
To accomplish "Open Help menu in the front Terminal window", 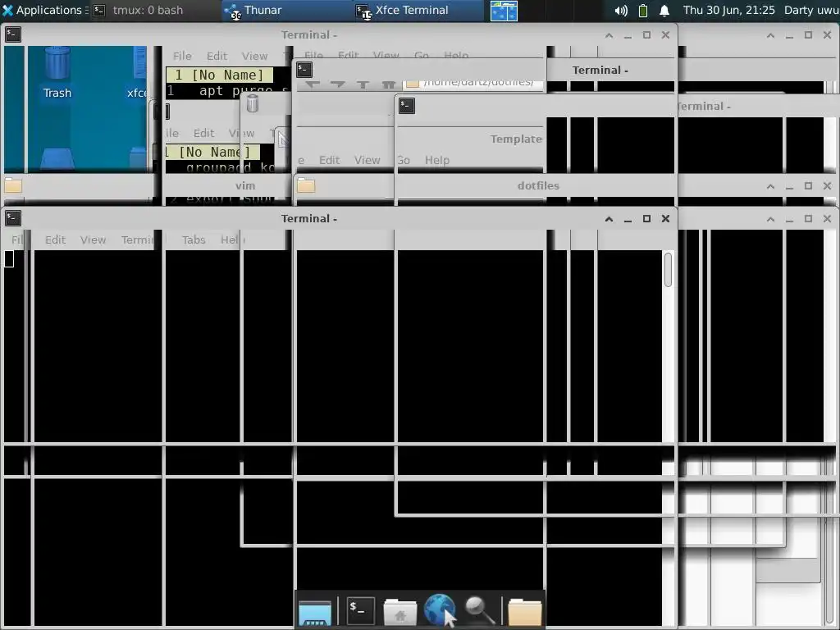I will coord(232,240).
